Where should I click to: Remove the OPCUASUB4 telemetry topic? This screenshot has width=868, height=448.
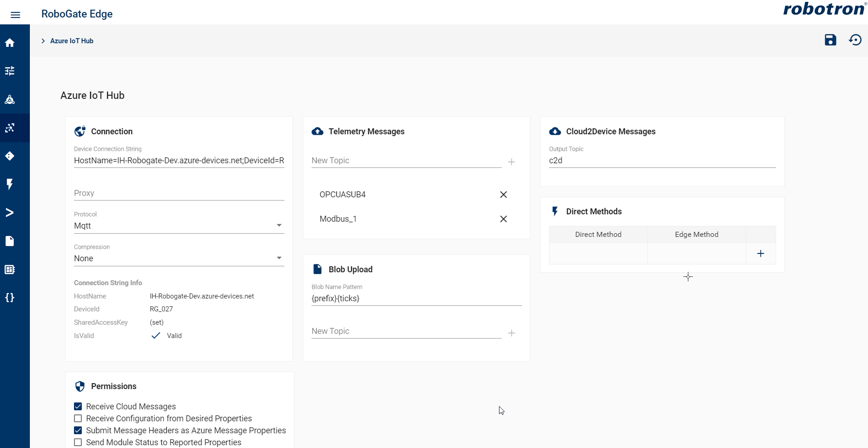tap(504, 195)
